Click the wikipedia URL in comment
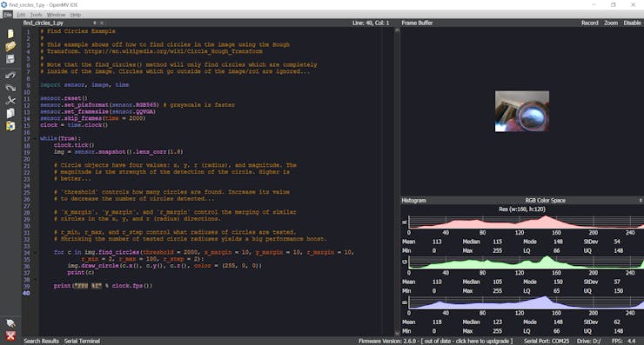The image size is (644, 345). tap(173, 51)
